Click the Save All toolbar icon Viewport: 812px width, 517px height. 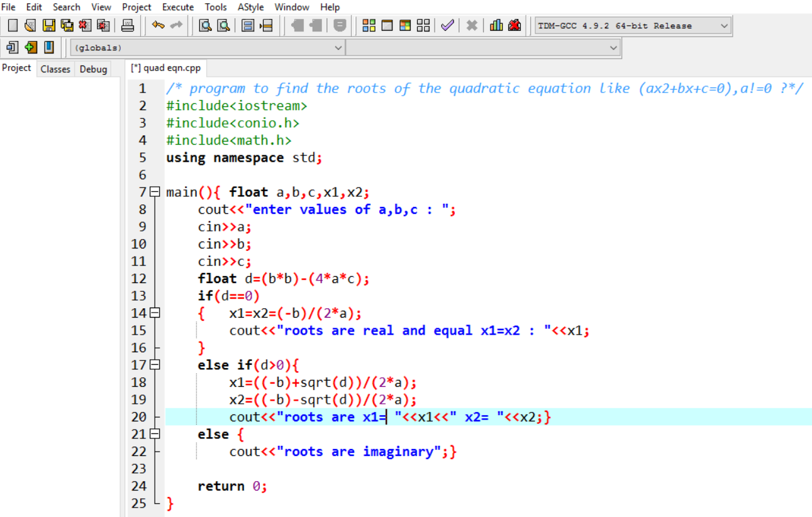pyautogui.click(x=67, y=26)
